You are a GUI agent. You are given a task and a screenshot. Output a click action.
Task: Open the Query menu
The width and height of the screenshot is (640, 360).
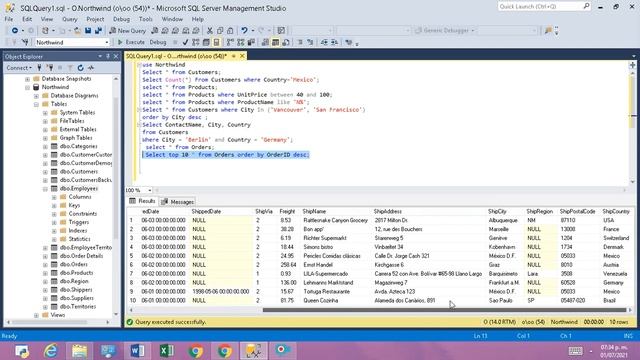click(69, 19)
